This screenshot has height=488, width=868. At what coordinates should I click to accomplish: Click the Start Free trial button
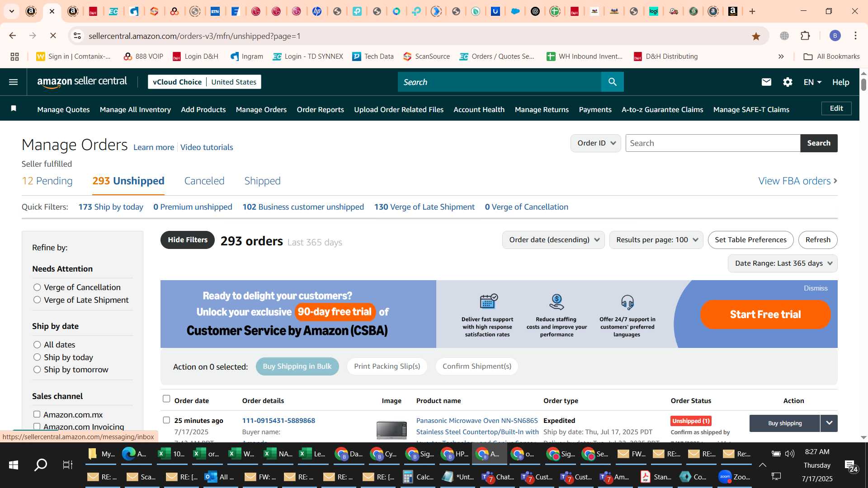click(x=765, y=314)
